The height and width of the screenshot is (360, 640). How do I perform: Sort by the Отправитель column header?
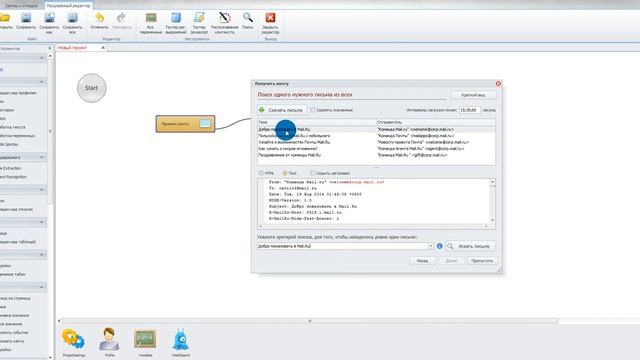point(436,122)
